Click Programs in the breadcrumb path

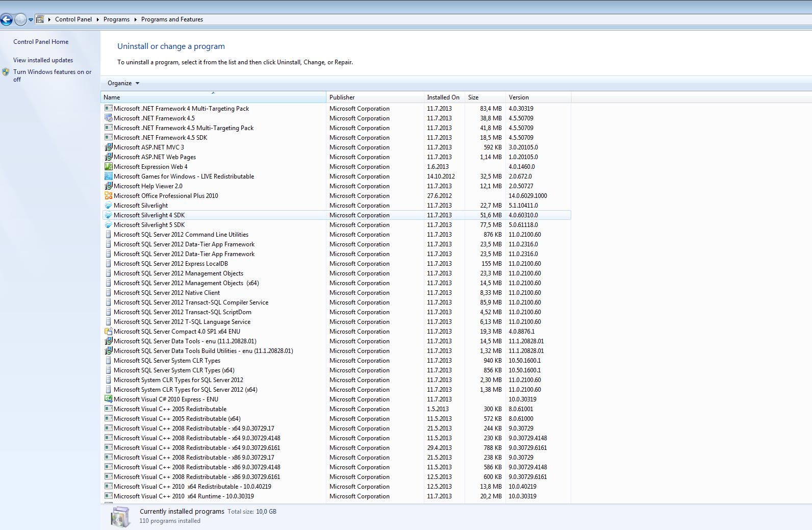pyautogui.click(x=116, y=19)
